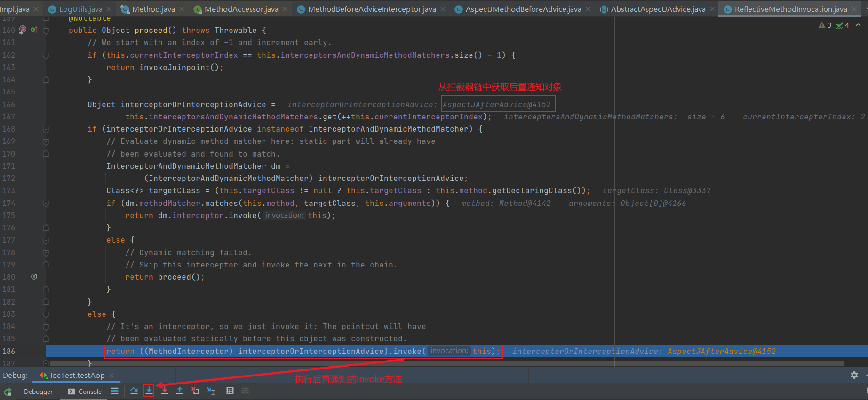Screen dimensions: 868x400
Task: Open the Console tab in Debug panel
Action: point(85,392)
